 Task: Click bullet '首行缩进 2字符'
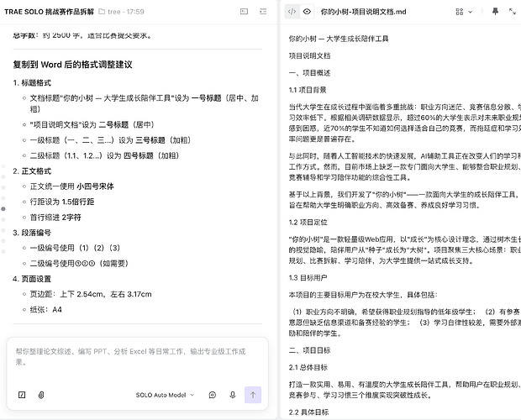[x=55, y=217]
